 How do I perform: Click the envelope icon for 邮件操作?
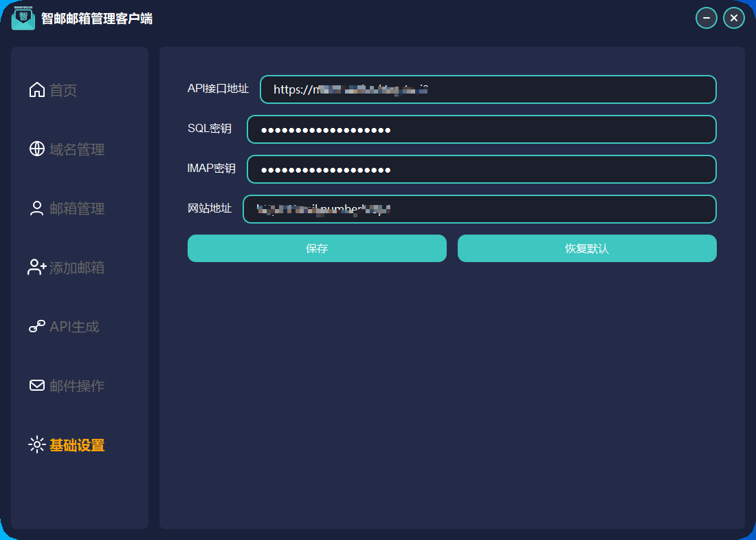[37, 386]
